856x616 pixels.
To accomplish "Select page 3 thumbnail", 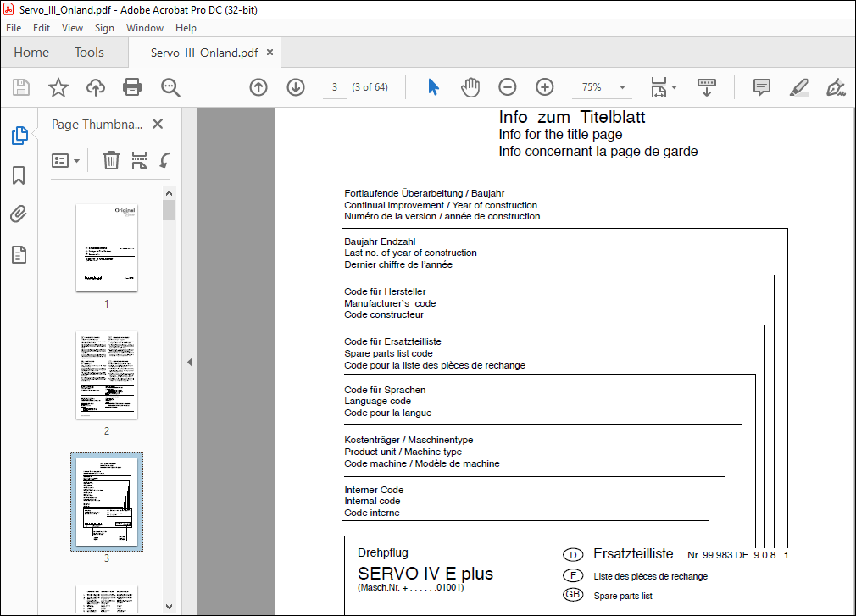I will pos(107,502).
